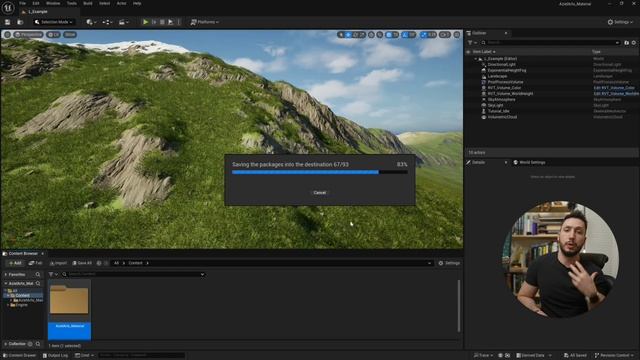The width and height of the screenshot is (640, 360).
Task: Click the add Collection plus icon
Action: click(x=30, y=344)
